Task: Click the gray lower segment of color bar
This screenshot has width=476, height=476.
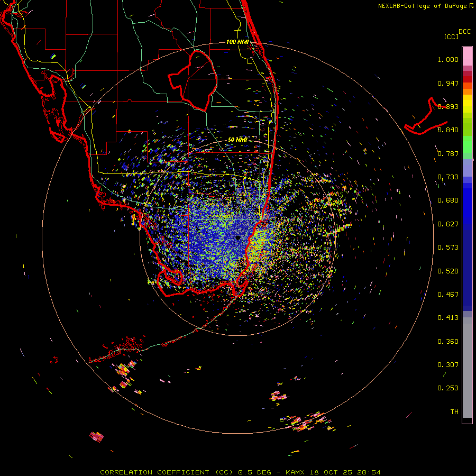Action: [467, 368]
